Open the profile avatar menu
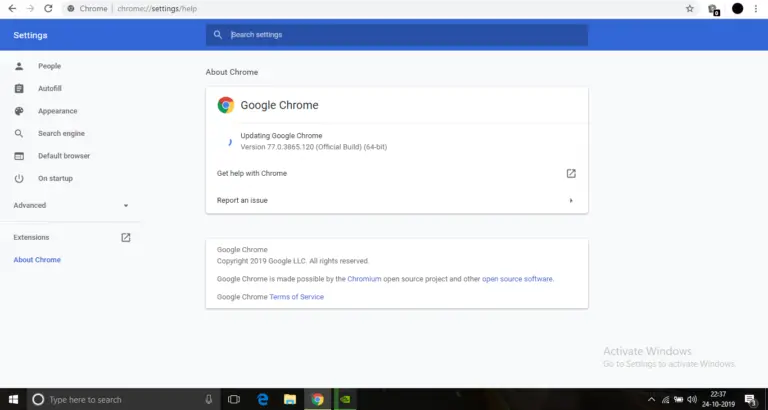This screenshot has width=768, height=410. (737, 8)
